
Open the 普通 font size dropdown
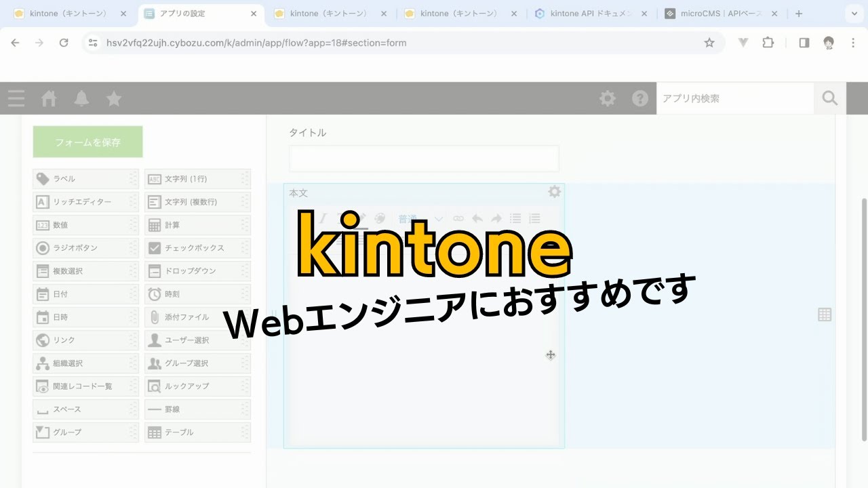[420, 218]
